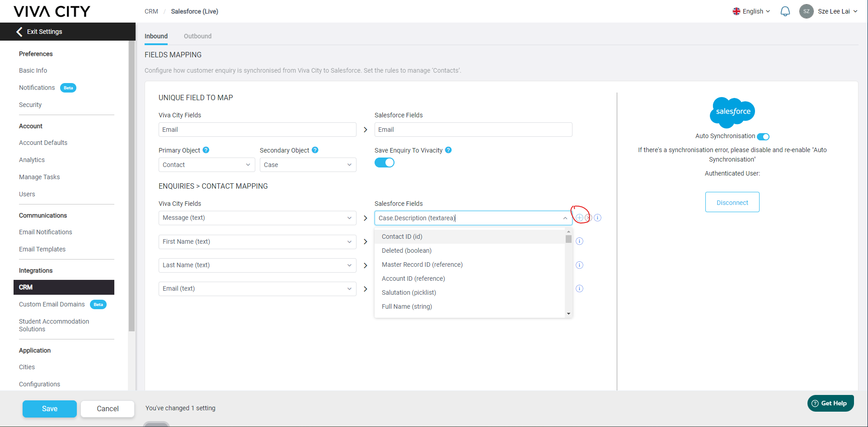The height and width of the screenshot is (427, 868).
Task: Open the Message (text) field dropdown
Action: [x=257, y=218]
